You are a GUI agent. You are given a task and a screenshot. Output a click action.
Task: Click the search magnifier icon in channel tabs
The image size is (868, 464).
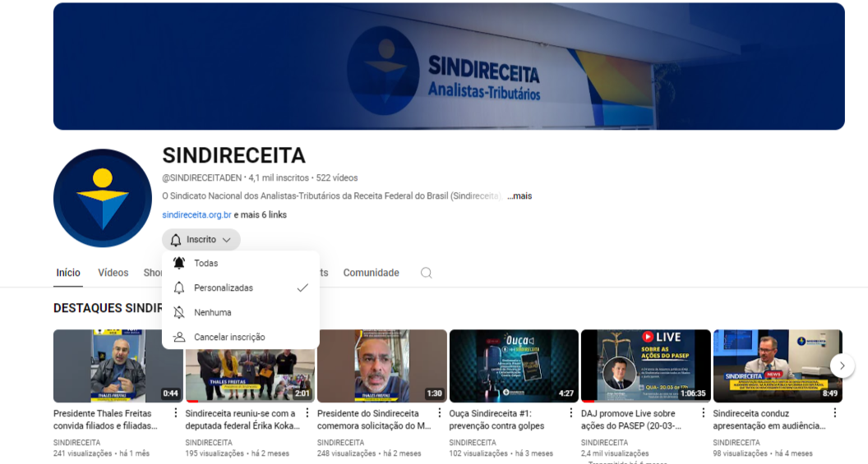(426, 273)
